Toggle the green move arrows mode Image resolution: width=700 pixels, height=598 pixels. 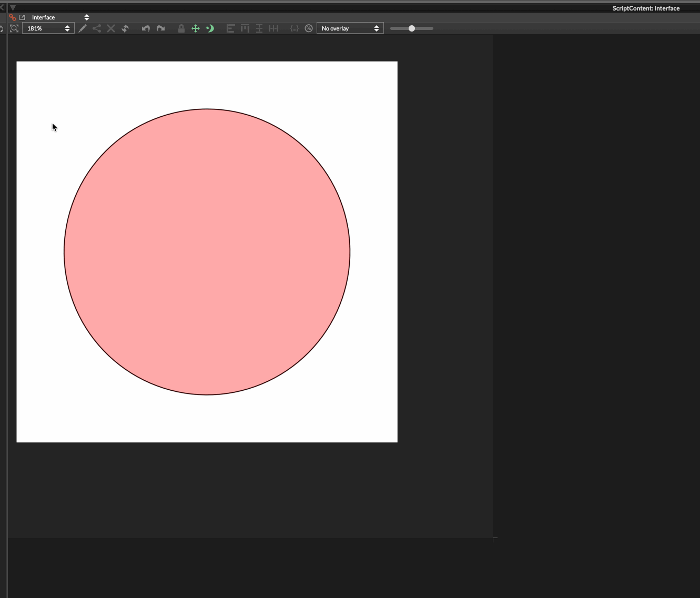(x=196, y=28)
